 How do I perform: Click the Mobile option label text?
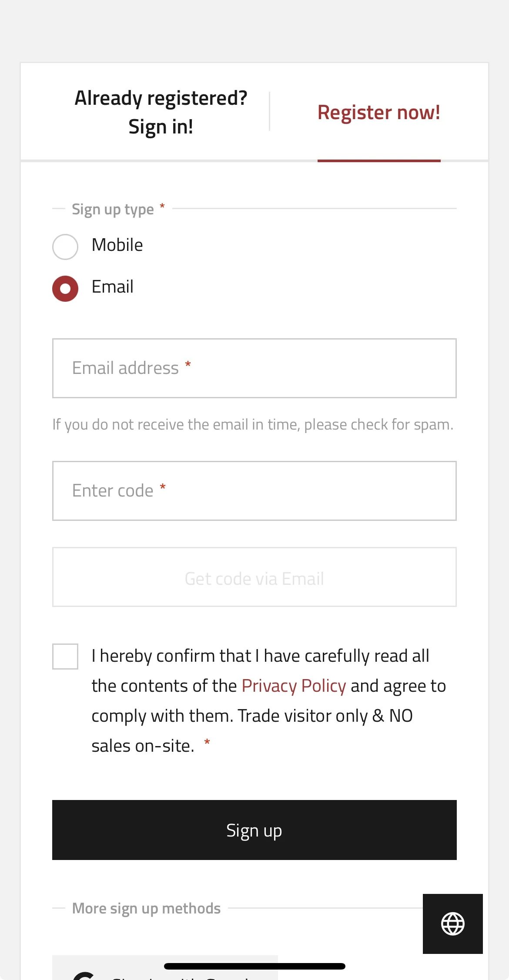117,245
